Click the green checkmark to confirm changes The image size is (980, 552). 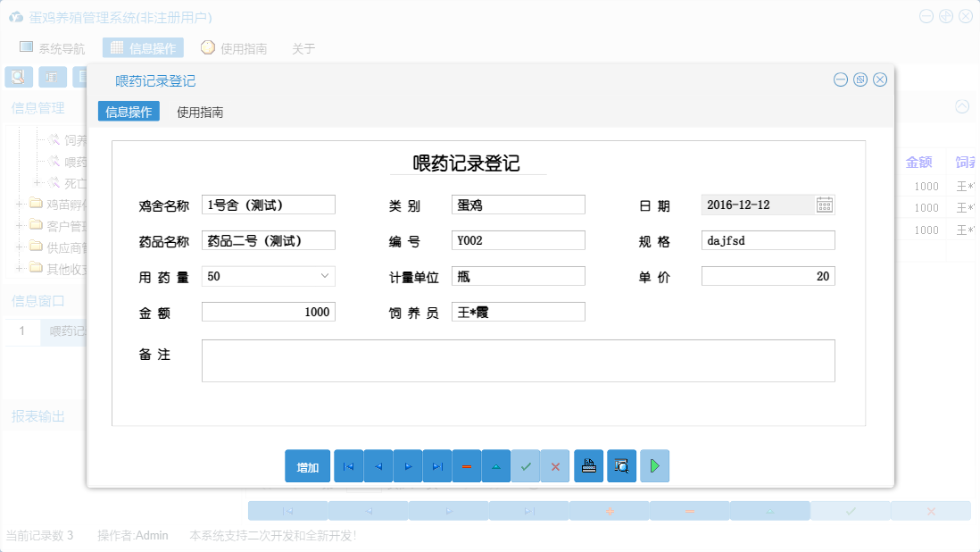[x=526, y=465]
